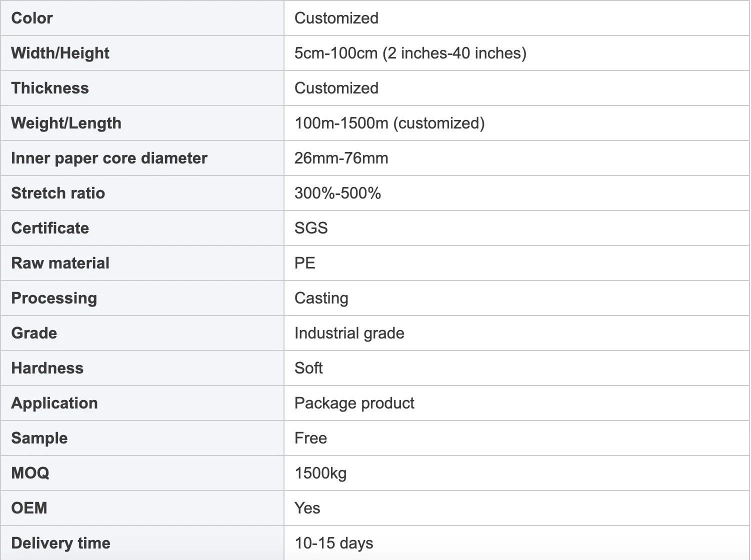
Task: Select the "OEM" row label
Action: click(29, 508)
